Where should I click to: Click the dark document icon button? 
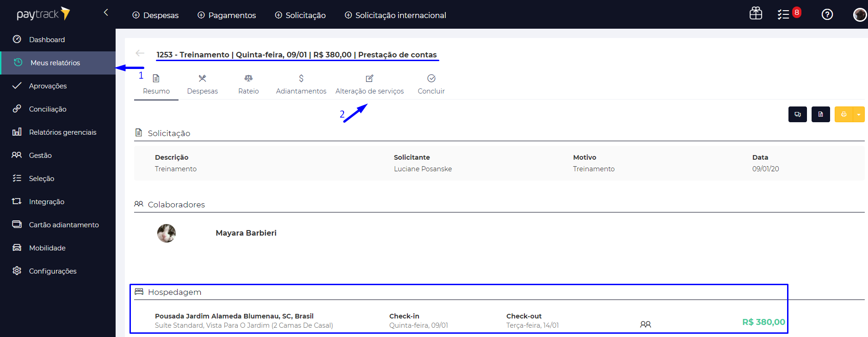pos(821,114)
